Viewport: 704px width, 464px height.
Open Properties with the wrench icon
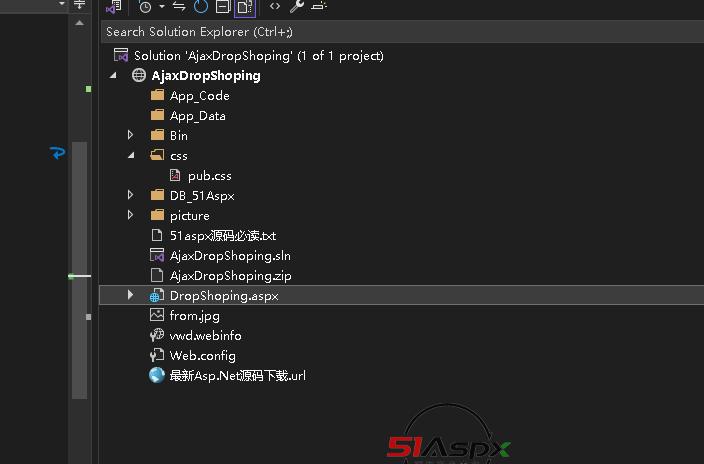(296, 6)
